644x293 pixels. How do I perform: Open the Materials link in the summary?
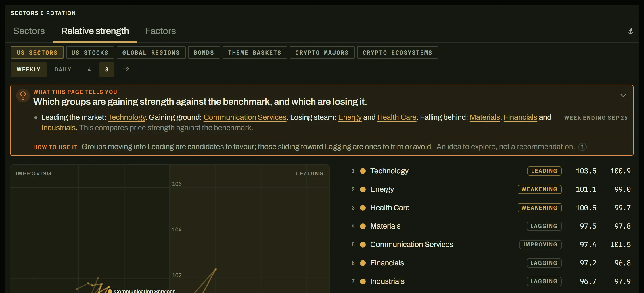point(485,117)
